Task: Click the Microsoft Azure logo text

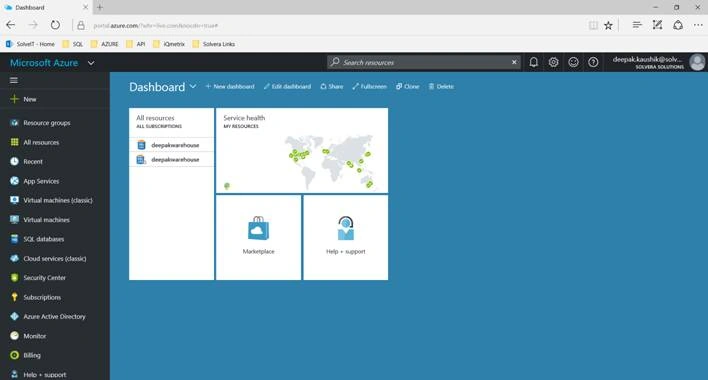Action: pyautogui.click(x=44, y=63)
